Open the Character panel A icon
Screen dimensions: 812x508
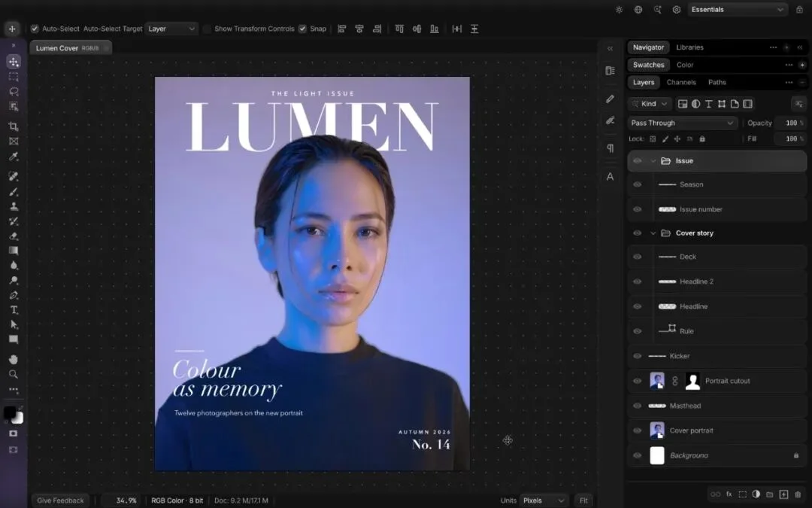pos(610,177)
